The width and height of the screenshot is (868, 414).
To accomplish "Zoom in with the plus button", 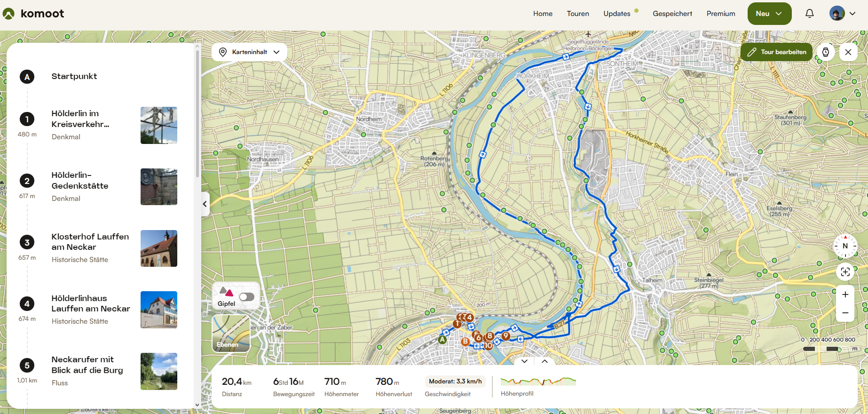I will pos(845,295).
